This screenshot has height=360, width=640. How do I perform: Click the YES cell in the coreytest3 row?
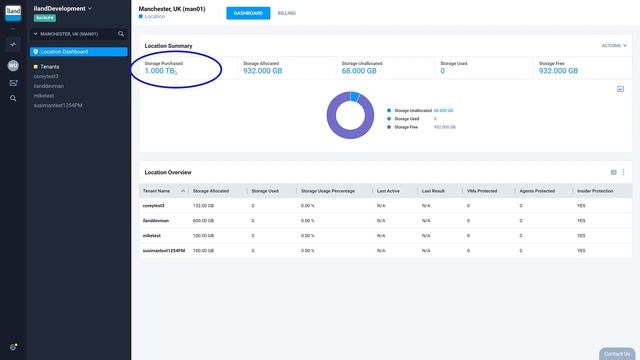coord(581,206)
